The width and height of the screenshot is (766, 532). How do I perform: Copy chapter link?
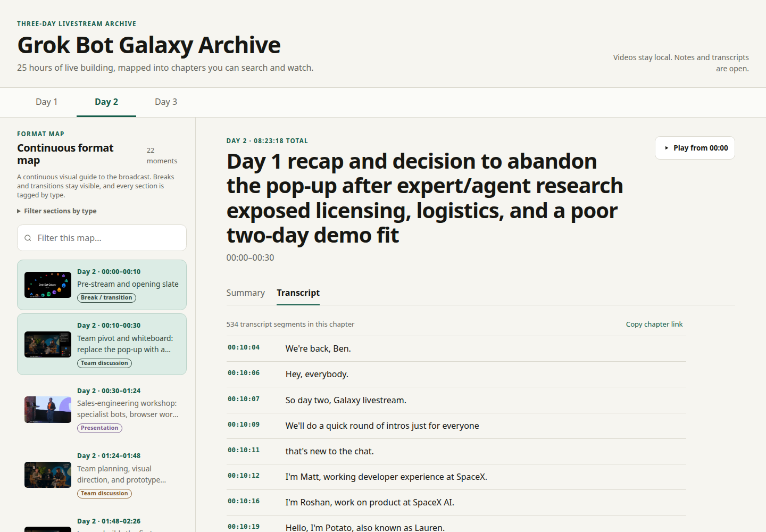click(x=654, y=324)
